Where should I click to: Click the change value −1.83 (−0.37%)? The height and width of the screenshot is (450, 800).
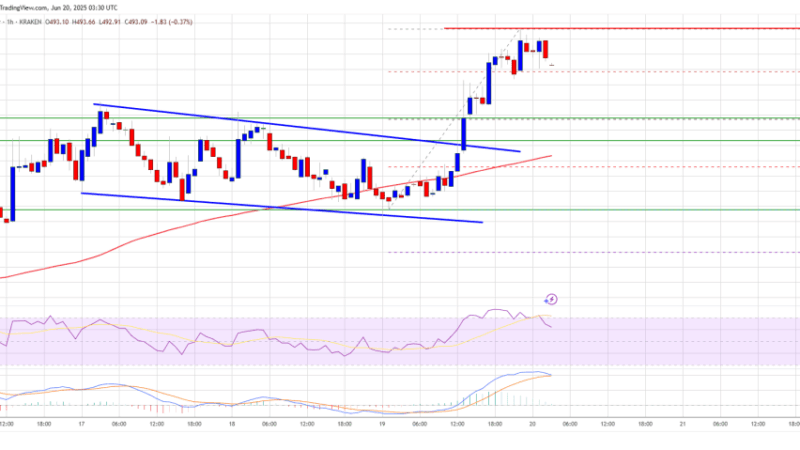pos(172,22)
